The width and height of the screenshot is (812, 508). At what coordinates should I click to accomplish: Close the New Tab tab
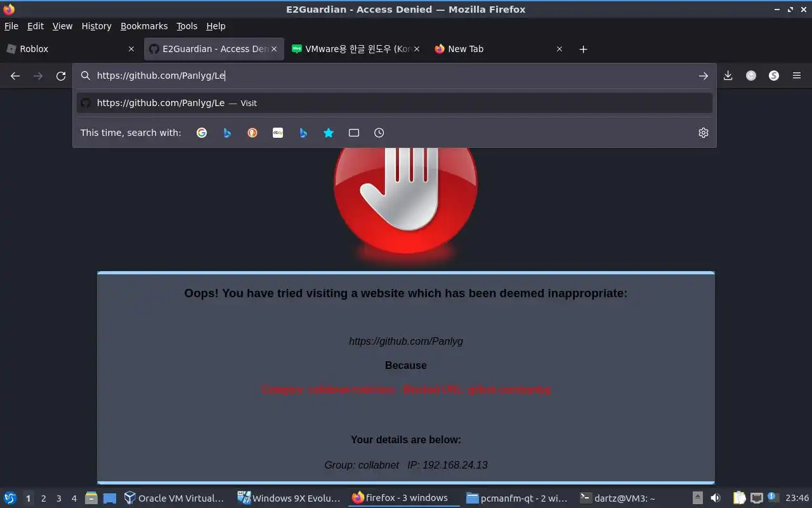click(x=560, y=49)
